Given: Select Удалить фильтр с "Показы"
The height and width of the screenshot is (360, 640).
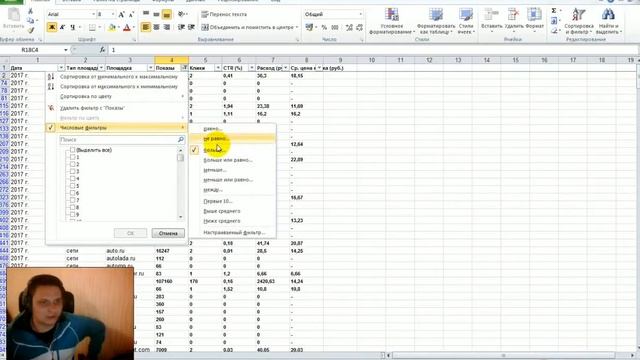Looking at the screenshot, I should click(x=116, y=108).
